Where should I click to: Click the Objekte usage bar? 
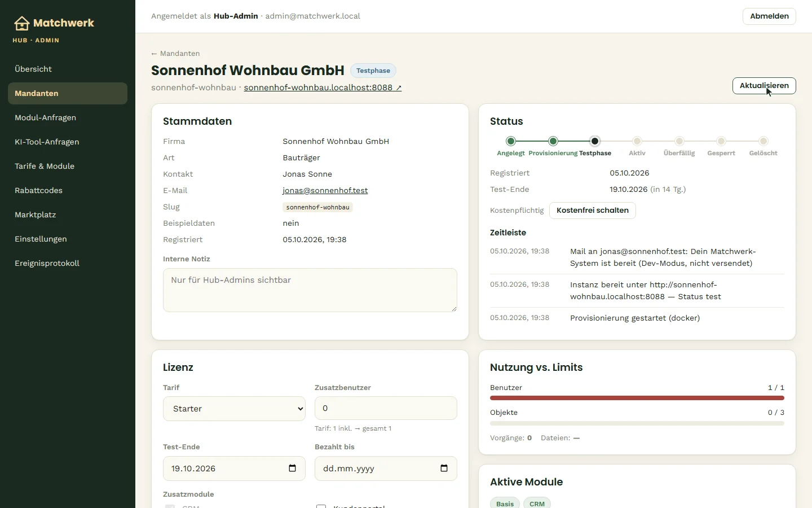click(x=637, y=423)
